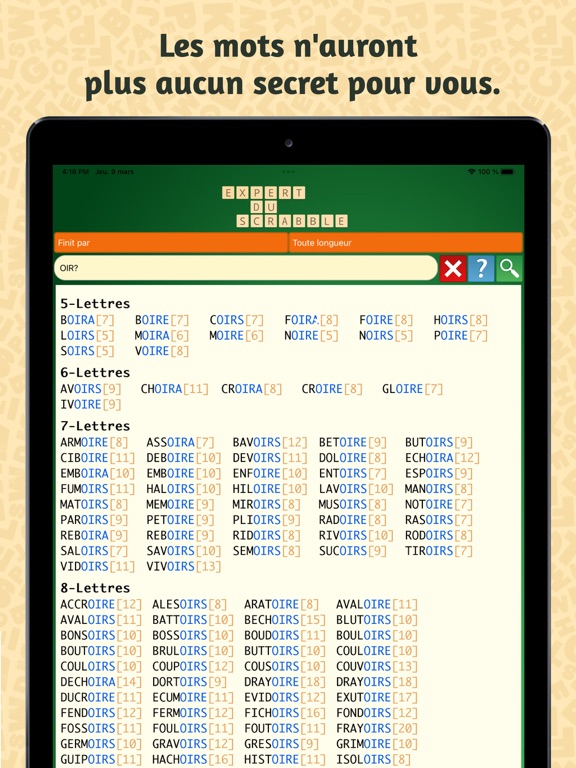The height and width of the screenshot is (768, 576).
Task: Tap the 8-Lettres section heading
Action: pyautogui.click(x=95, y=588)
